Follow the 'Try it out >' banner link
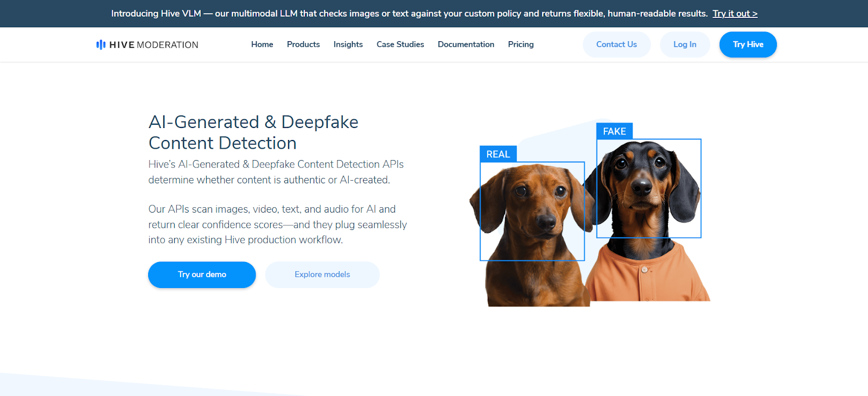 (x=735, y=14)
